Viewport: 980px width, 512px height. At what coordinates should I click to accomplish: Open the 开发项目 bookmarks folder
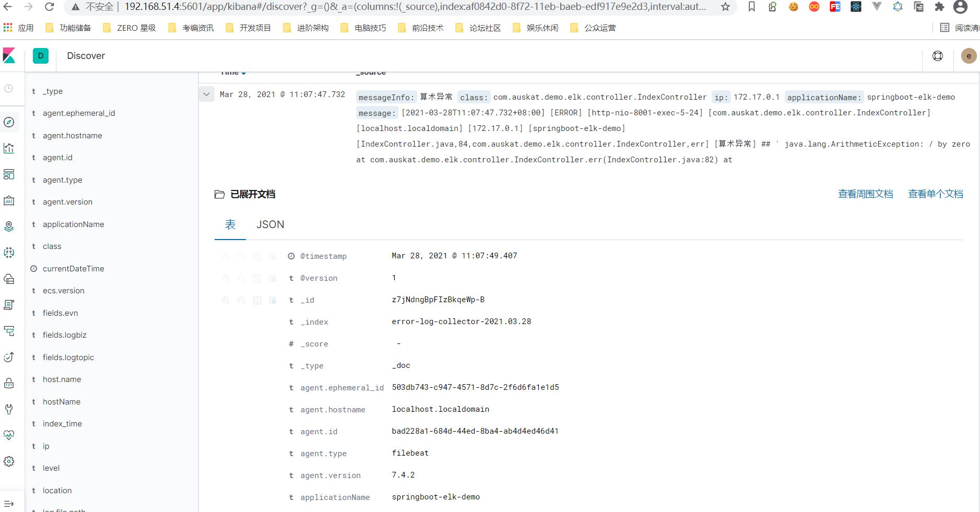coord(249,28)
